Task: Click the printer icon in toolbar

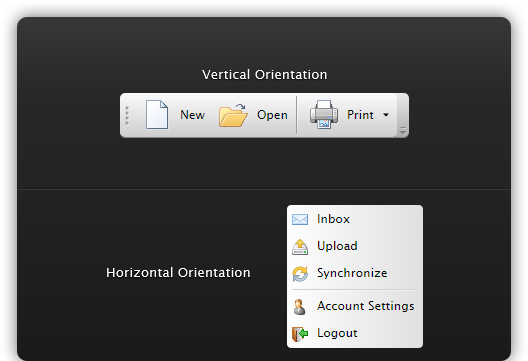Action: point(324,115)
